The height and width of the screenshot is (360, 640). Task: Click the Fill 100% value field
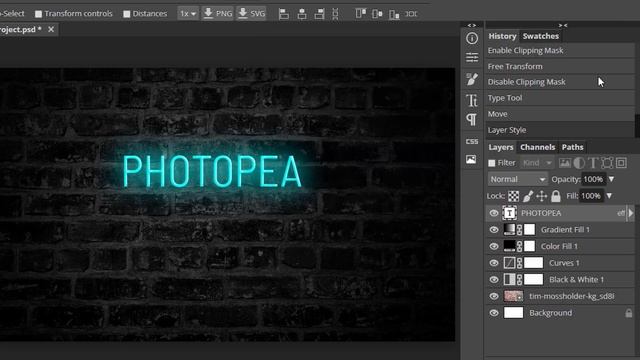click(x=591, y=196)
